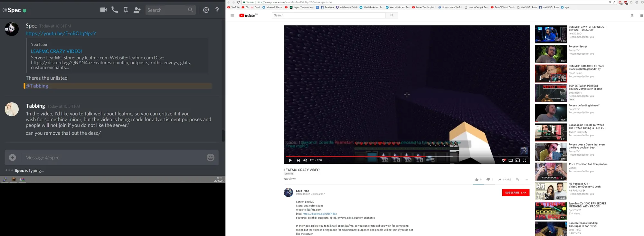The width and height of the screenshot is (644, 236).
Task: Add the video to a playlist
Action: pos(517,179)
